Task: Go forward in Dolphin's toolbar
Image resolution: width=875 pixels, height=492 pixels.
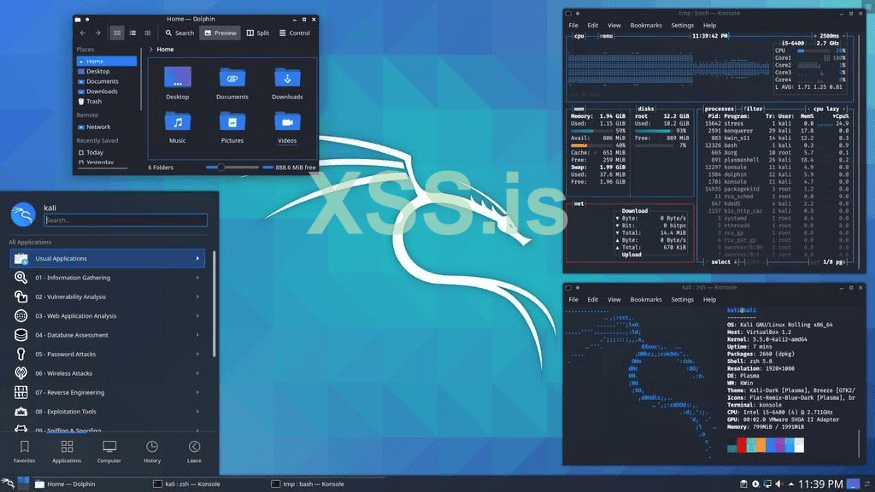Action: point(98,33)
